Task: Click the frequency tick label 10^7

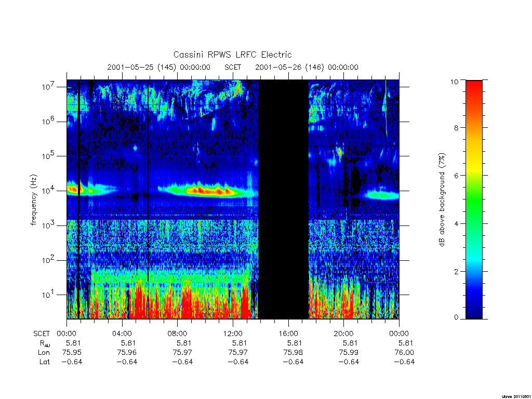Action: [x=48, y=87]
